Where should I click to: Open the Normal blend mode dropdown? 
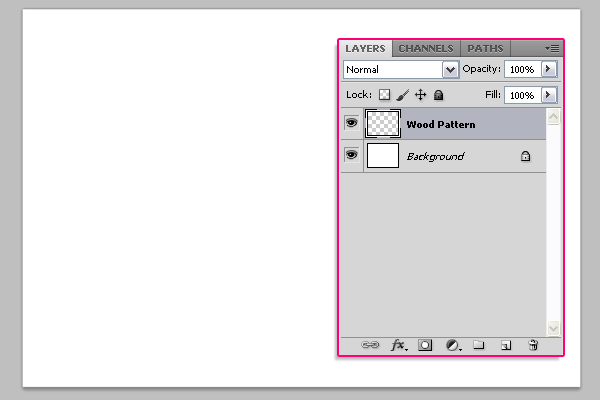pos(401,70)
